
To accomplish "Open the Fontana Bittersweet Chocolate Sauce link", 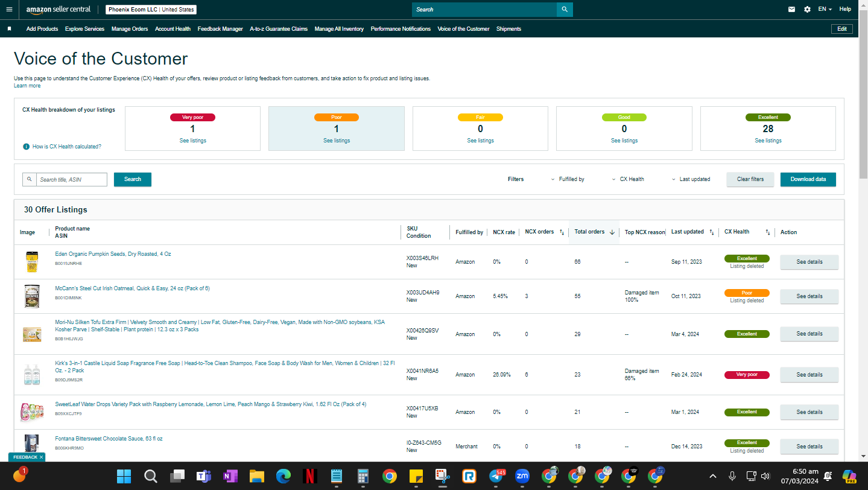I will (109, 439).
